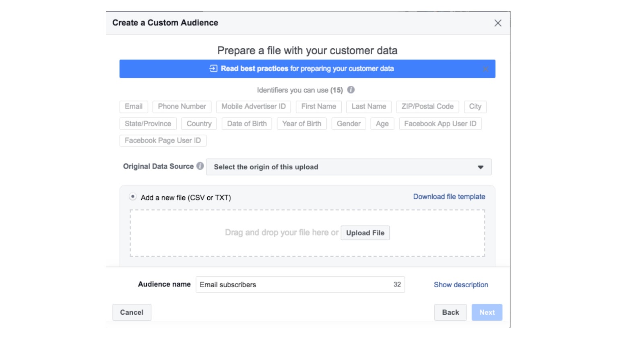Click the Upload File button
This screenshot has width=644, height=340.
click(365, 233)
